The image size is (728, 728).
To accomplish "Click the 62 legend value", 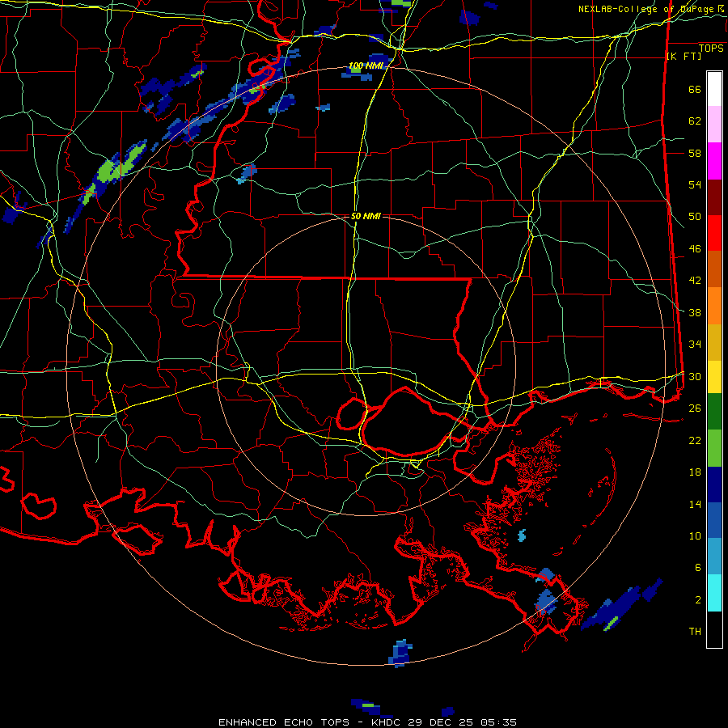I will [x=695, y=121].
